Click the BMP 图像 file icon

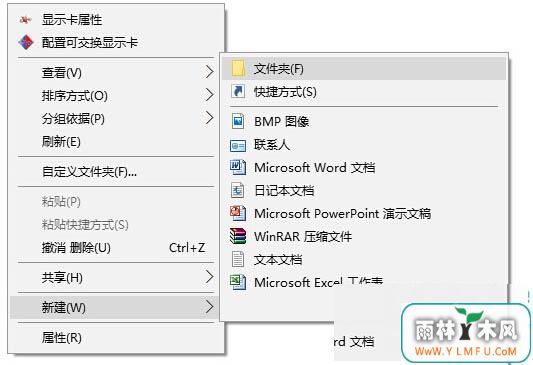pyautogui.click(x=238, y=121)
